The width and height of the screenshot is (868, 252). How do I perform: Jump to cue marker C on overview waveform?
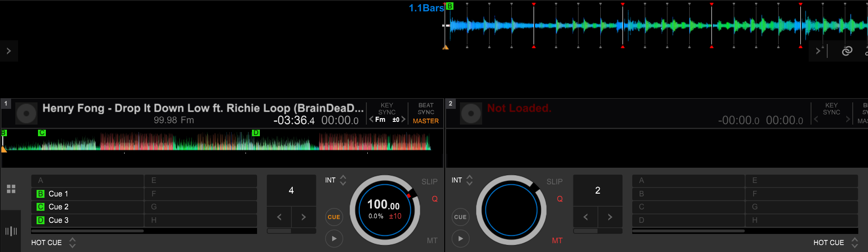[42, 133]
